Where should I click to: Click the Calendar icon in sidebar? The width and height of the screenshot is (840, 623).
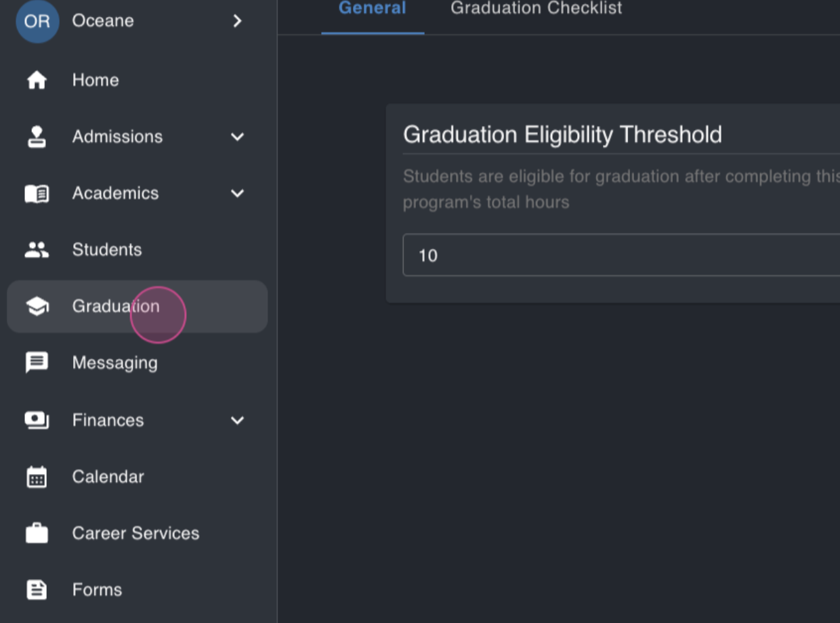pyautogui.click(x=37, y=477)
